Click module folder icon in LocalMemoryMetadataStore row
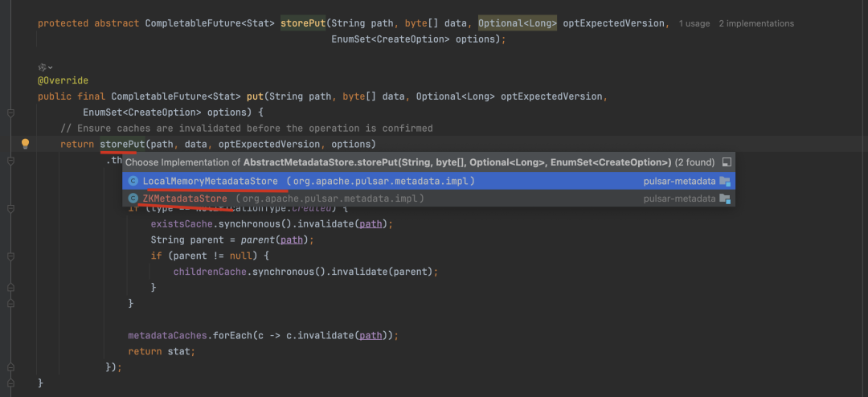The image size is (868, 397). point(725,181)
